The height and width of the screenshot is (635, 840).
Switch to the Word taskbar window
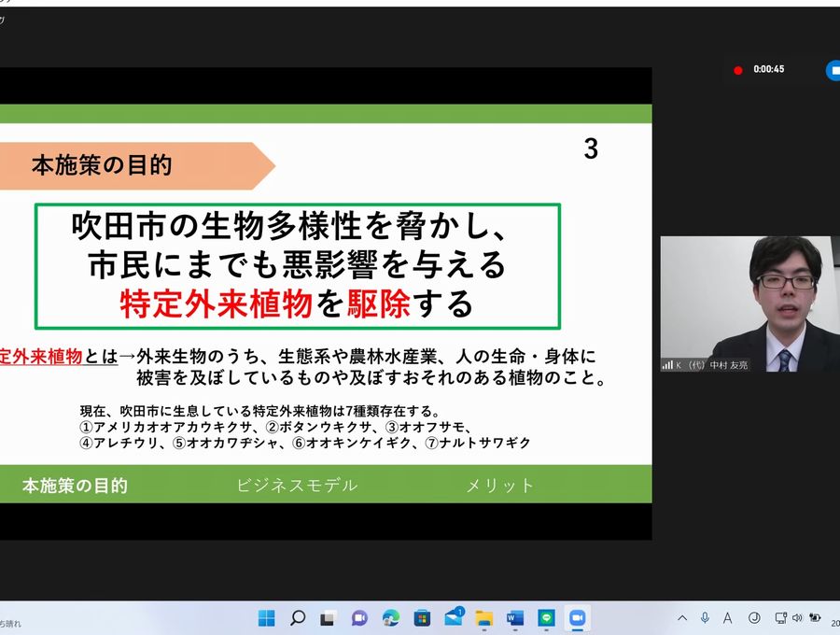(x=515, y=618)
